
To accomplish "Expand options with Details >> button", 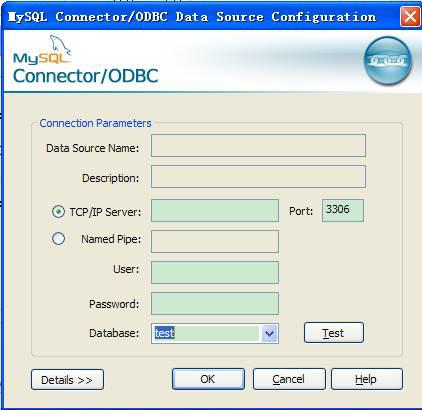I will coord(67,379).
